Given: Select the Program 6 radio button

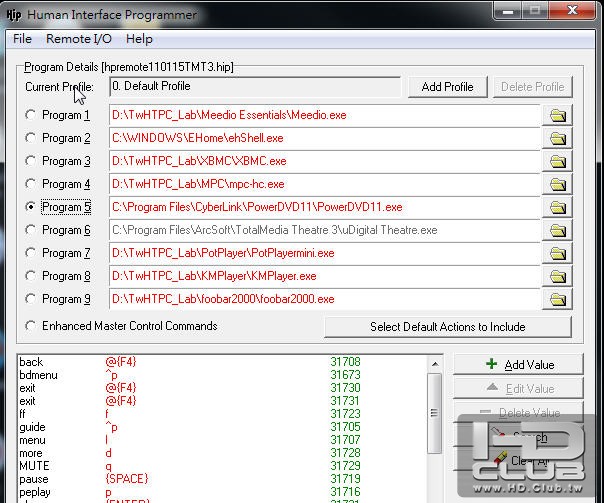Looking at the screenshot, I should [x=30, y=230].
